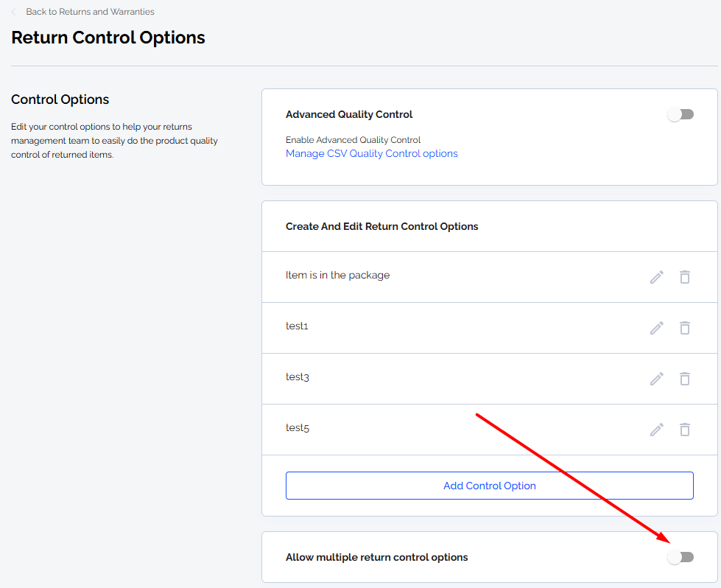Select the test5 row text

tap(298, 427)
